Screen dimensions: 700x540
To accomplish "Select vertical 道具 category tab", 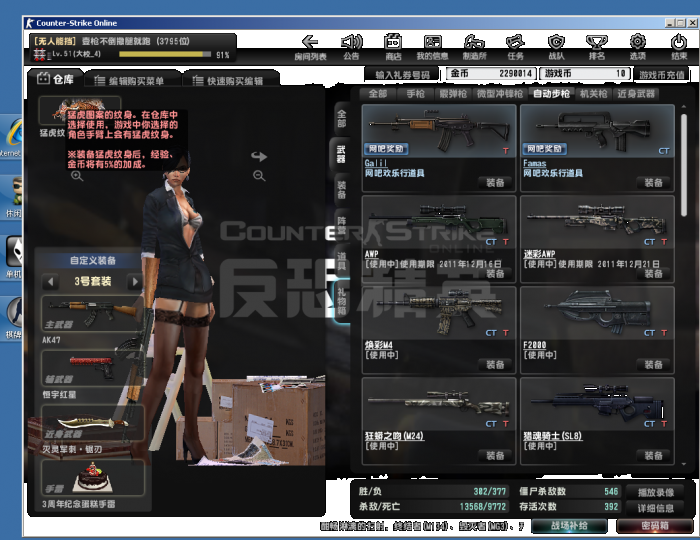I will (x=342, y=261).
